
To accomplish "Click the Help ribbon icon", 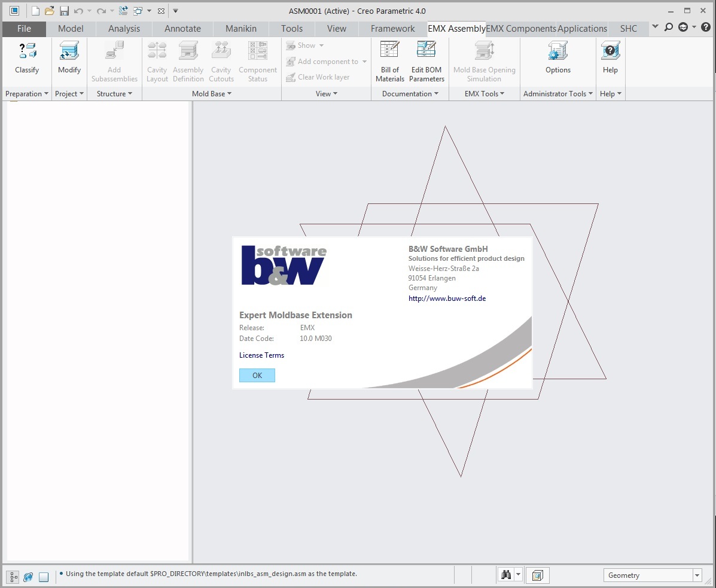I will click(610, 57).
